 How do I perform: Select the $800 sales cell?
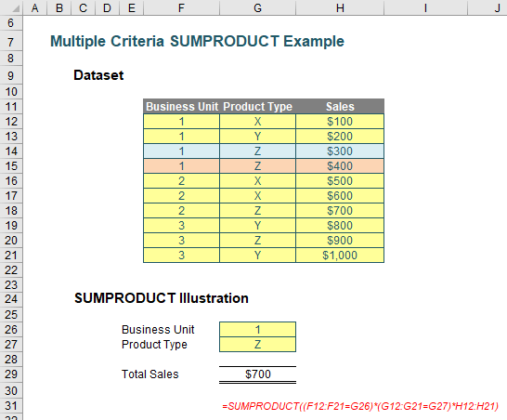point(340,226)
